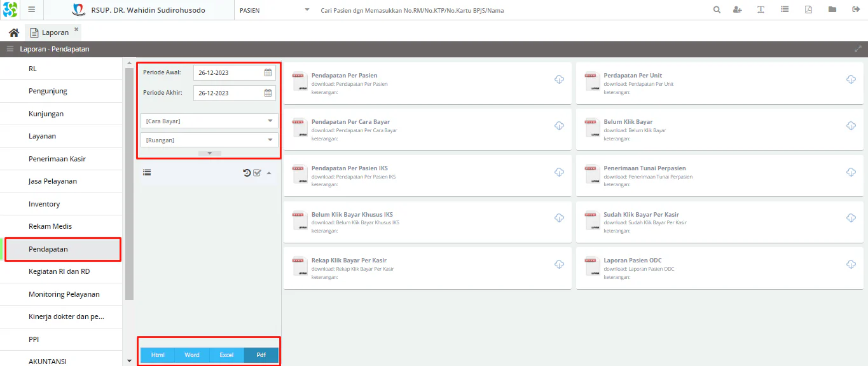Screen dimensions: 868x366
Task: Click the fullscreen expand arrows icon
Action: 858,49
